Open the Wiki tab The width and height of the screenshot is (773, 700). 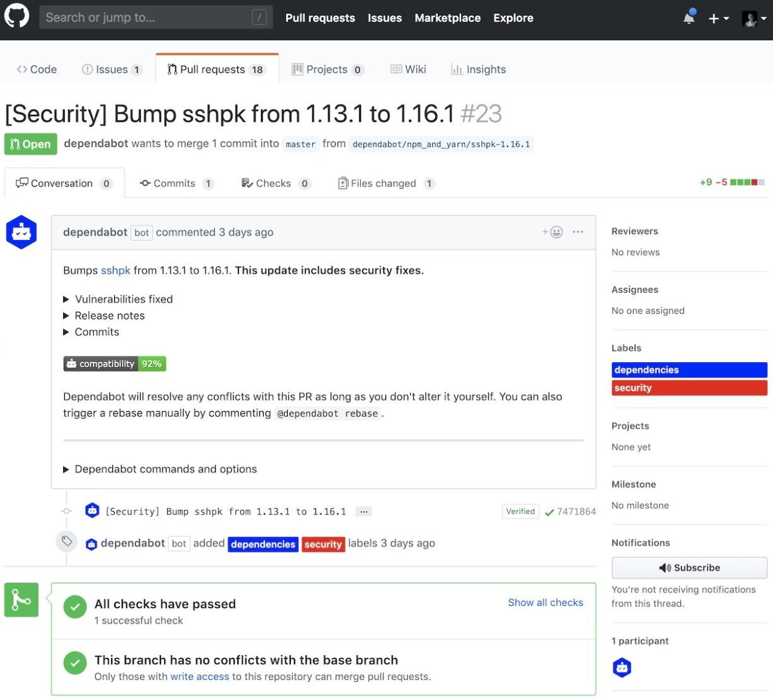pos(408,69)
